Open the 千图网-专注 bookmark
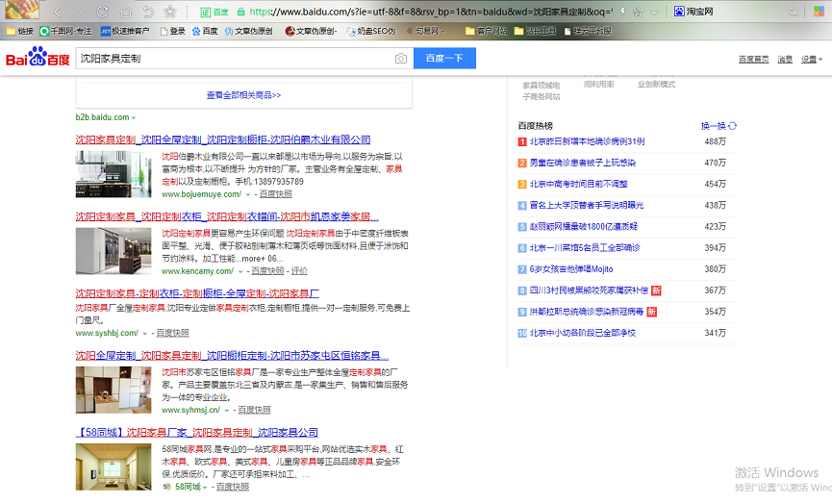The image size is (832, 504). click(65, 31)
